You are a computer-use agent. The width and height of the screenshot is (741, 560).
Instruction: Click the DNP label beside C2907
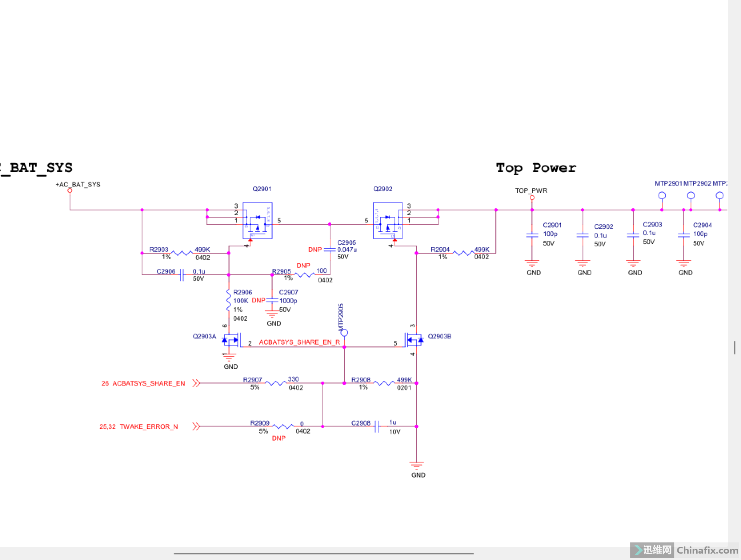point(258,300)
